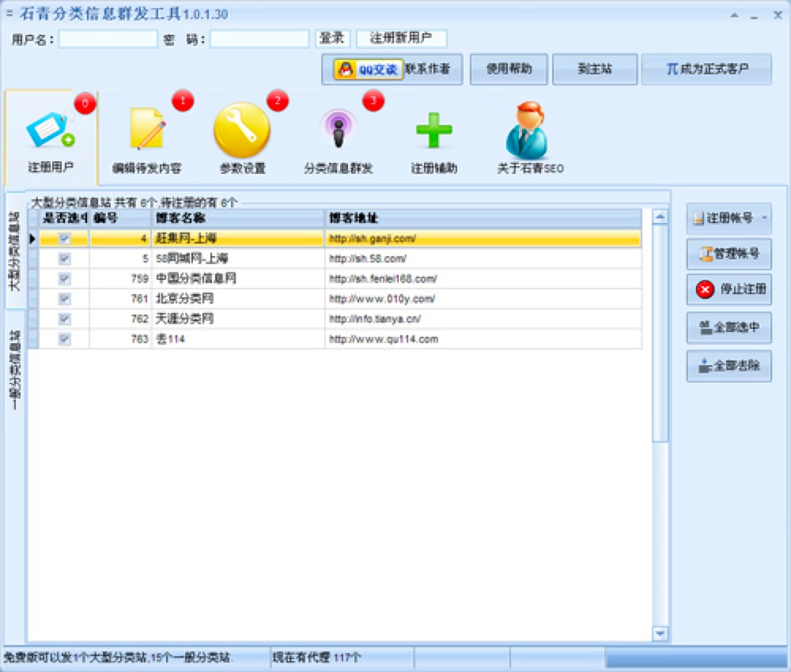This screenshot has width=791, height=672.
Task: Click the 注册新用户 button
Action: coord(401,38)
